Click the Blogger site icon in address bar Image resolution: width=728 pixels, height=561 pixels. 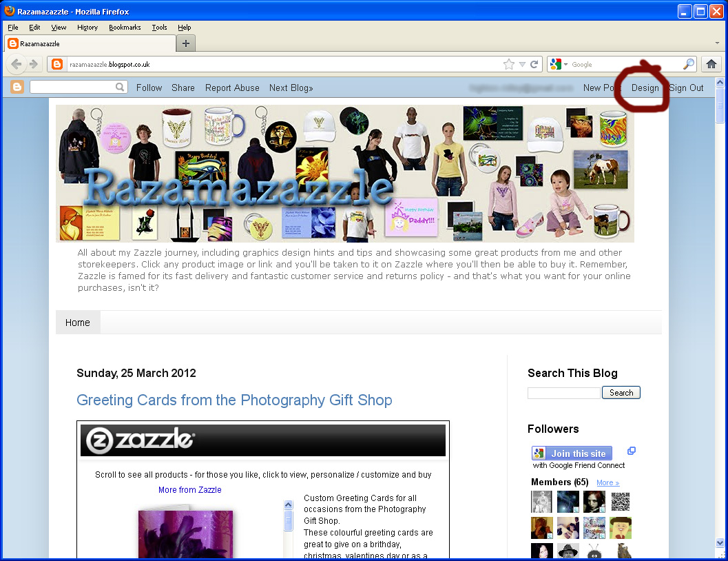pos(57,64)
